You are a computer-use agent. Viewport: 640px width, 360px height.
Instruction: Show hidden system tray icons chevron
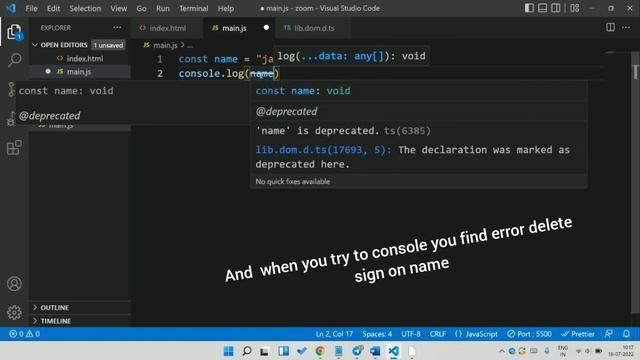(x=502, y=351)
